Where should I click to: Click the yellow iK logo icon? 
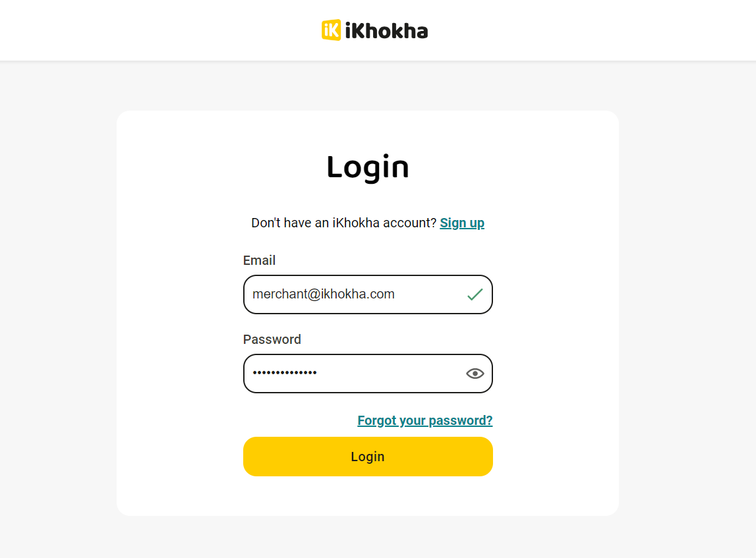click(331, 30)
